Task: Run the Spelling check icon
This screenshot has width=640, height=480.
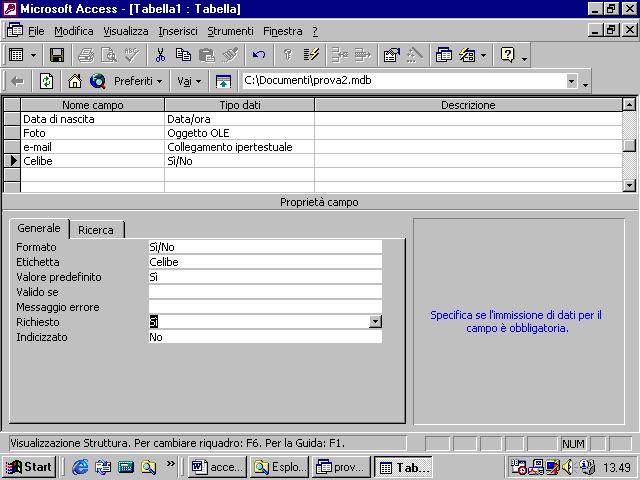Action: point(132,55)
